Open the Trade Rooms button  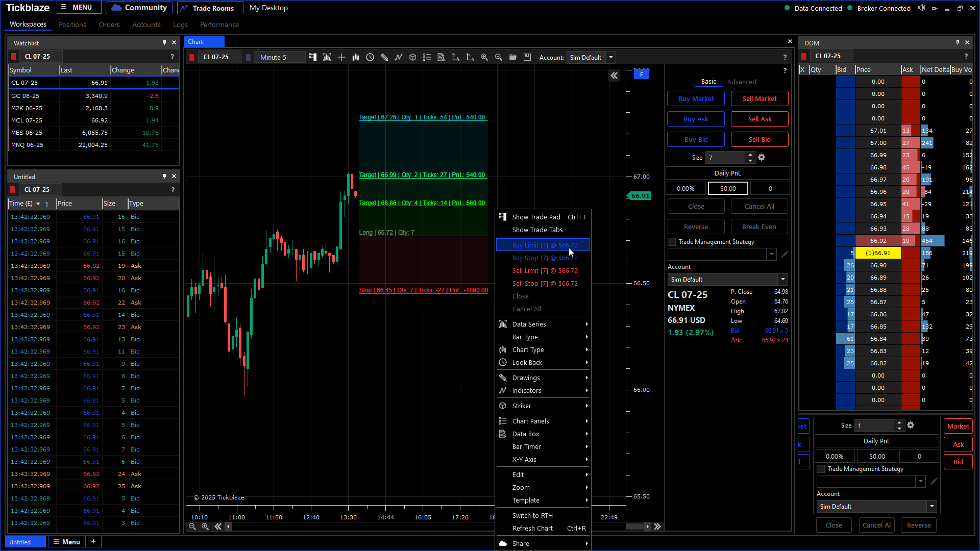(x=210, y=8)
